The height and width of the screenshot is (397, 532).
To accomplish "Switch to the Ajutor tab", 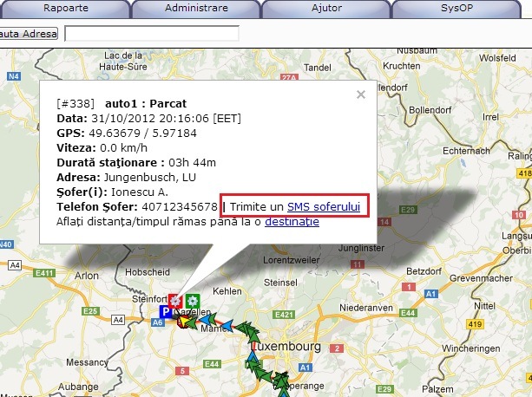I will click(x=326, y=8).
